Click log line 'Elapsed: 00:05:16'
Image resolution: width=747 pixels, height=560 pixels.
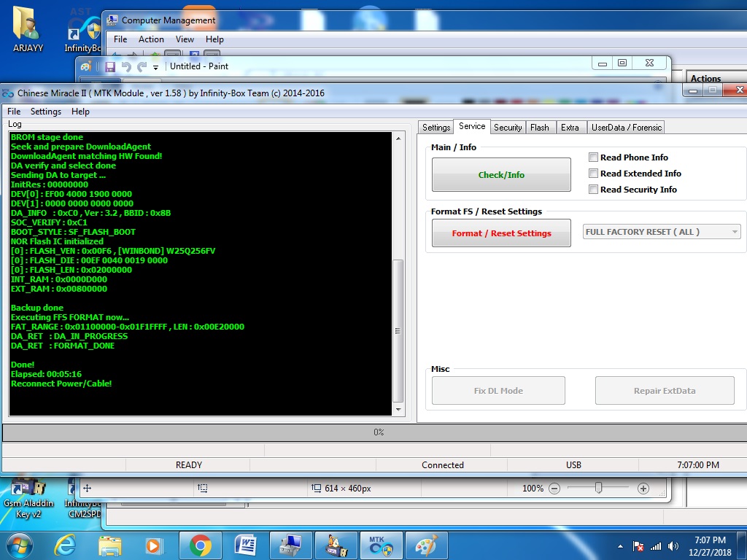[46, 374]
